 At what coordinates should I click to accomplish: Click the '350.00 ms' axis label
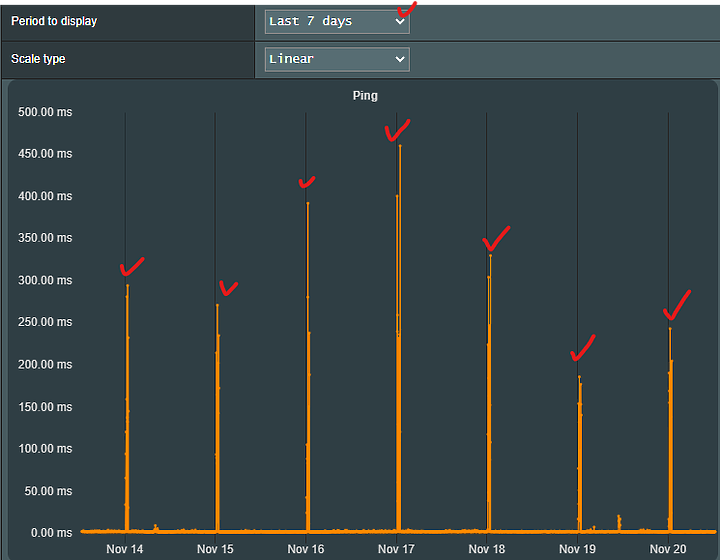tap(45, 238)
